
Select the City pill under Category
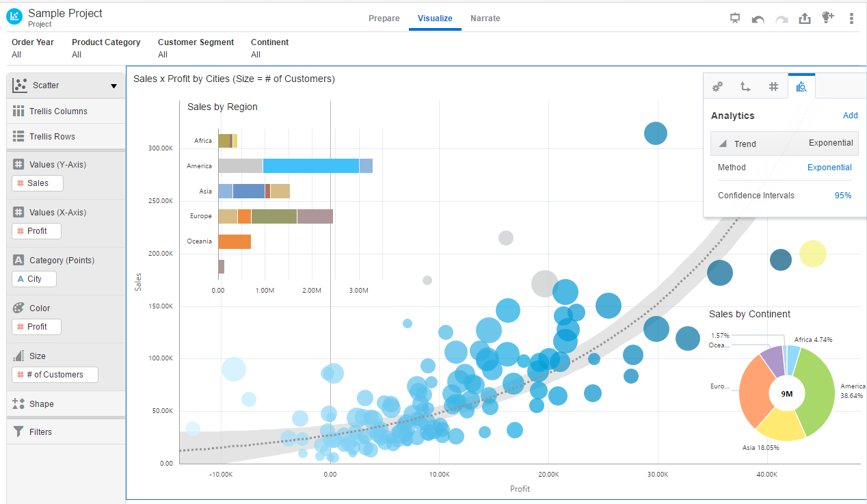tap(34, 279)
